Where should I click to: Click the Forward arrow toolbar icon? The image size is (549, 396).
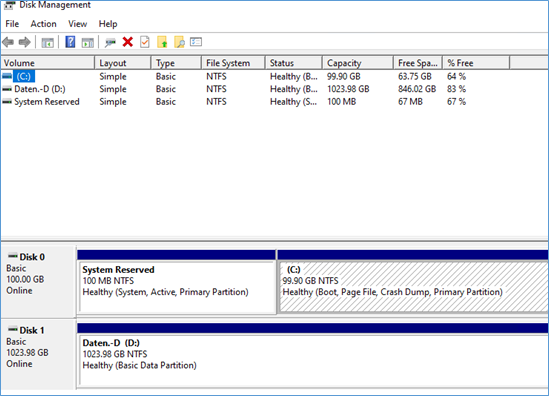pos(25,42)
